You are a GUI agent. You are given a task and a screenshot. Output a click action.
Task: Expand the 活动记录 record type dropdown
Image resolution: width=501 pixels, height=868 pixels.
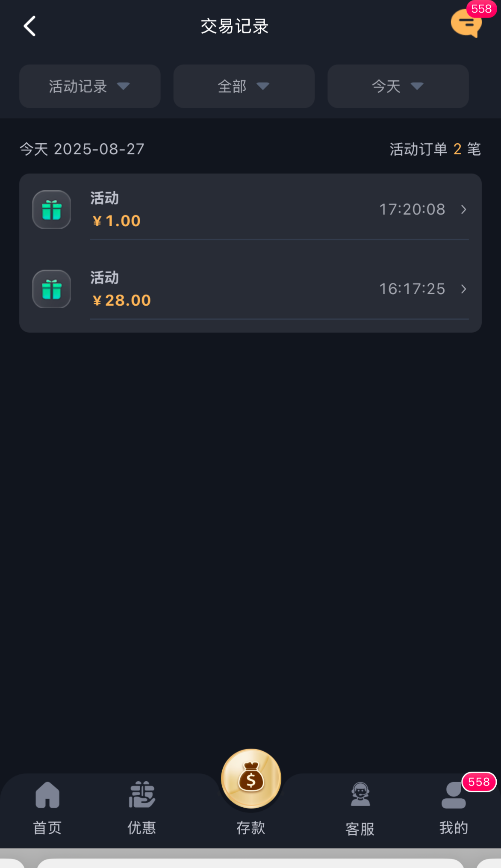pos(90,86)
